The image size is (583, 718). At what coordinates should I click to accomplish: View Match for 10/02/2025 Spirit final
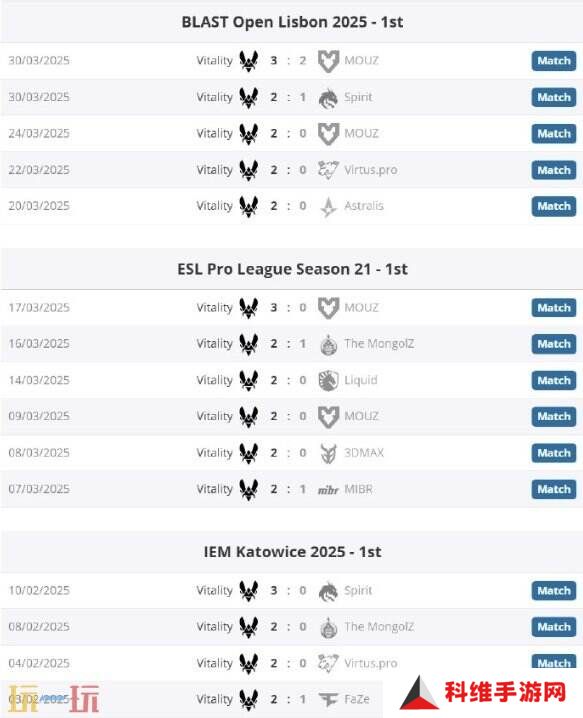[554, 591]
